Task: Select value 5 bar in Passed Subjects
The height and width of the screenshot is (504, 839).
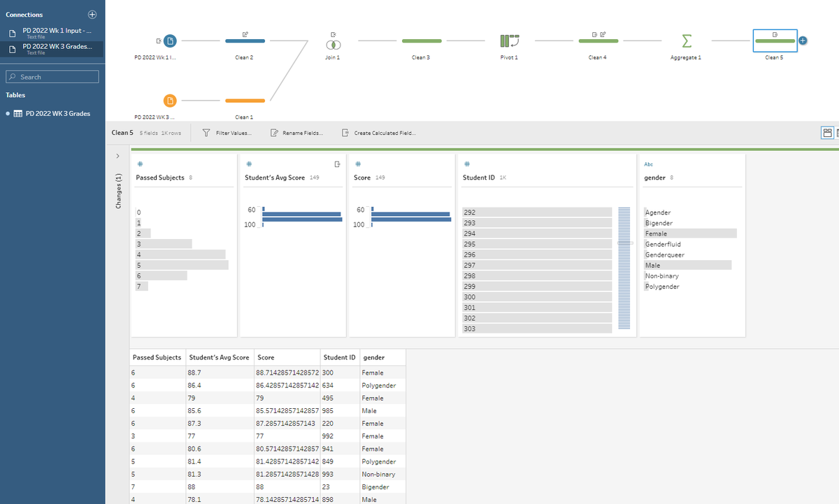Action: pyautogui.click(x=182, y=266)
